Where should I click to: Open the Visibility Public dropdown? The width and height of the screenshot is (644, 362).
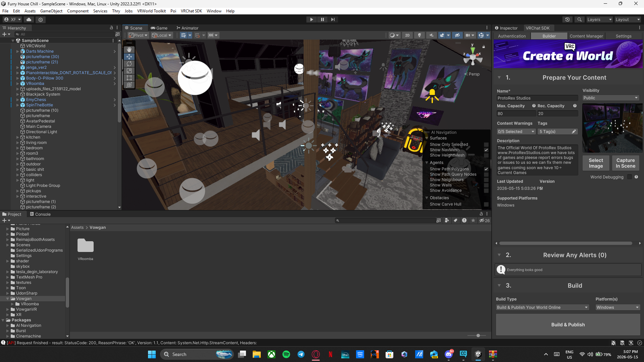coord(610,98)
